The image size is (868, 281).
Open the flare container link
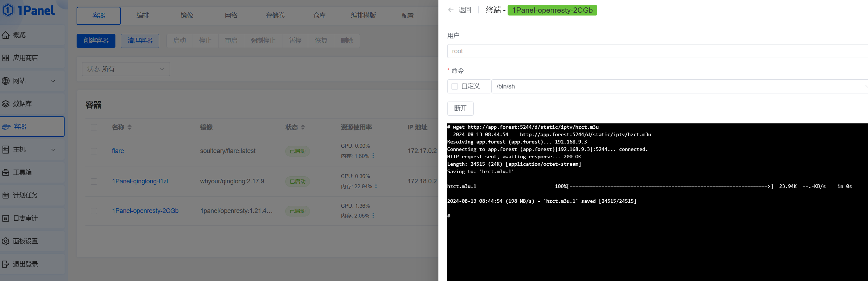pyautogui.click(x=118, y=151)
